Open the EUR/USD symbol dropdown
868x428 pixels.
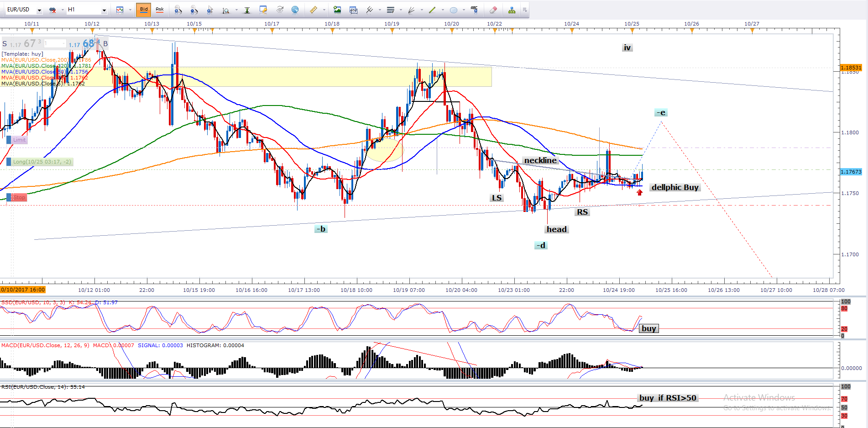pyautogui.click(x=39, y=10)
